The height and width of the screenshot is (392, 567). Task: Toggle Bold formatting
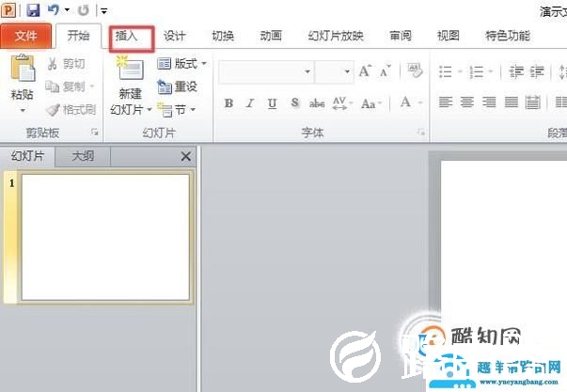click(x=228, y=103)
